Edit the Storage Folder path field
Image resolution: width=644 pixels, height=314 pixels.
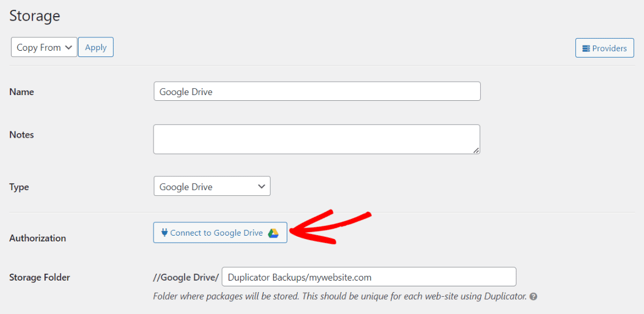click(369, 277)
